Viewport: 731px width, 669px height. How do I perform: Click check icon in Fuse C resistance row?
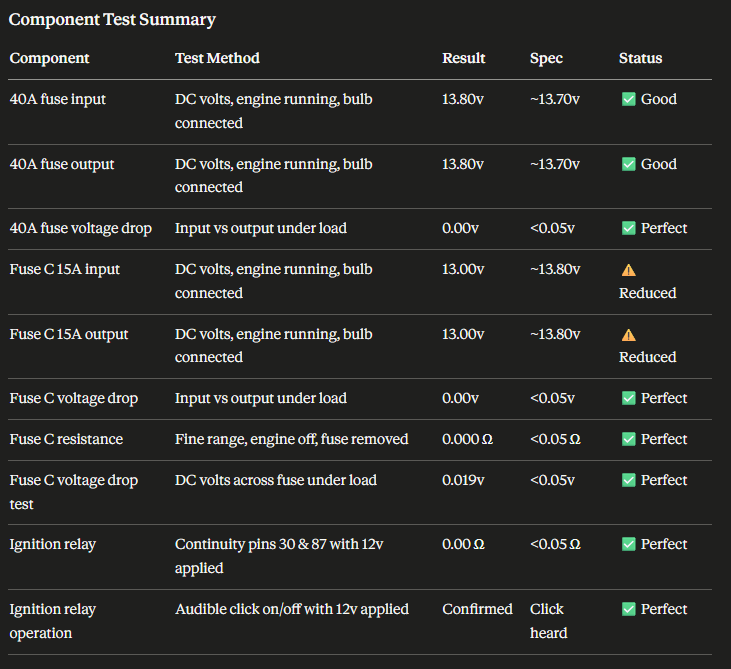pyautogui.click(x=628, y=439)
